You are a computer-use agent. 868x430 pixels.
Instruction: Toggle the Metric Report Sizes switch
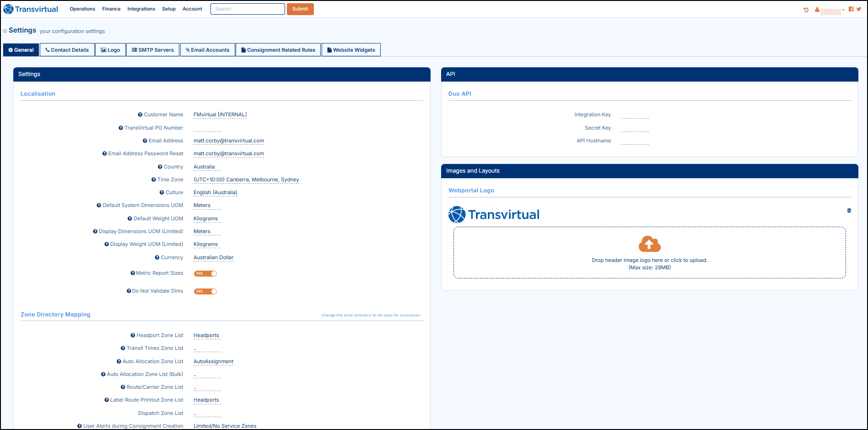coord(205,273)
